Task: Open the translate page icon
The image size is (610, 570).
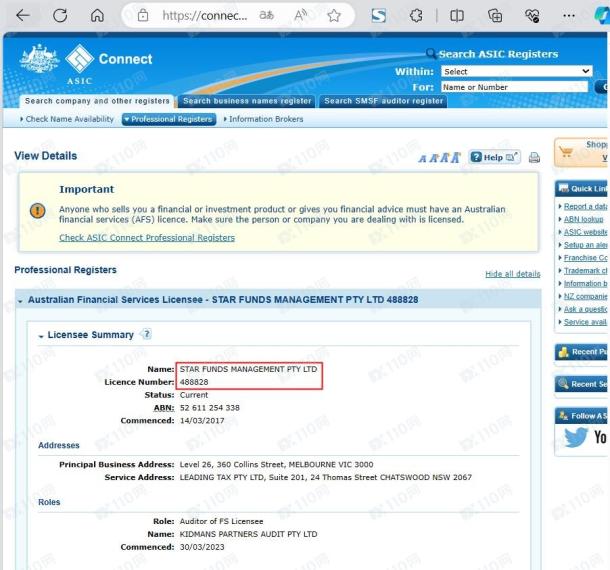Action: click(x=266, y=16)
